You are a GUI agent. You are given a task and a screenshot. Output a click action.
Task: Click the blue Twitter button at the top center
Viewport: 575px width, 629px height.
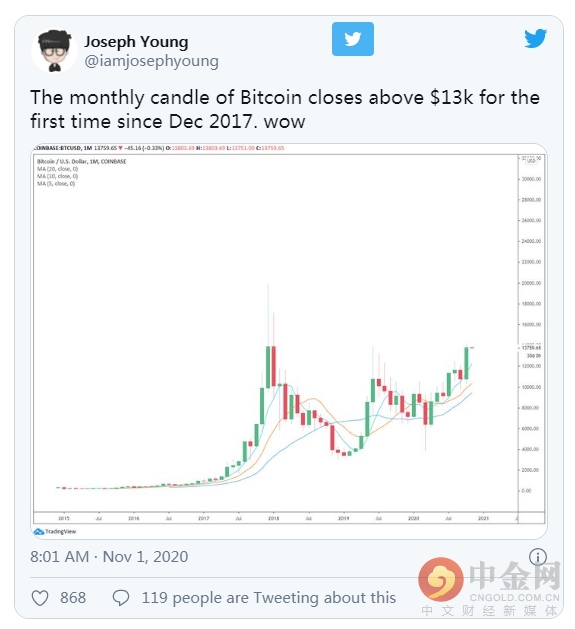pyautogui.click(x=353, y=39)
